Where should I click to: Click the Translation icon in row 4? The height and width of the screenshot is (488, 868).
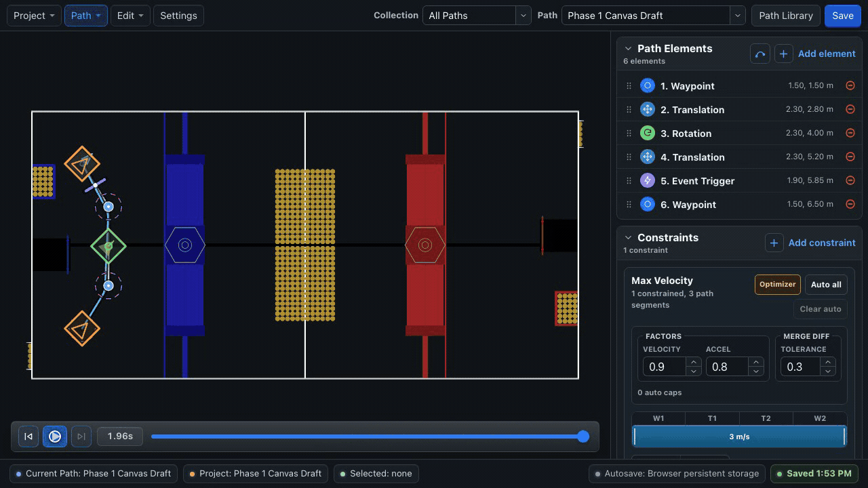[648, 157]
